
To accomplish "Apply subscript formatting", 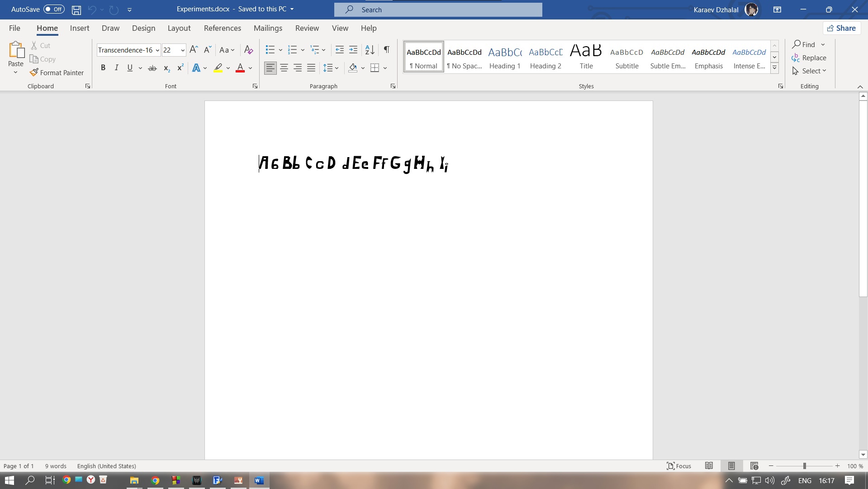I will click(166, 68).
